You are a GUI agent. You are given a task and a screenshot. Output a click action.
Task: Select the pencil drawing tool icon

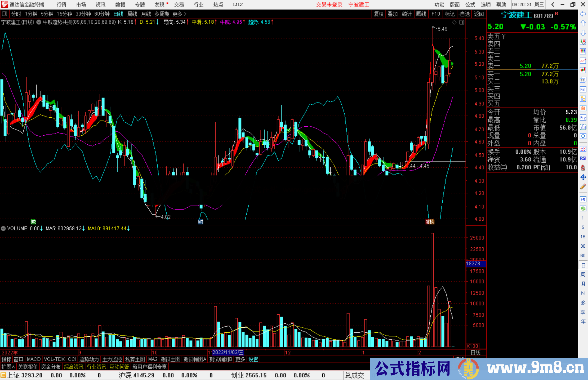tap(583, 187)
